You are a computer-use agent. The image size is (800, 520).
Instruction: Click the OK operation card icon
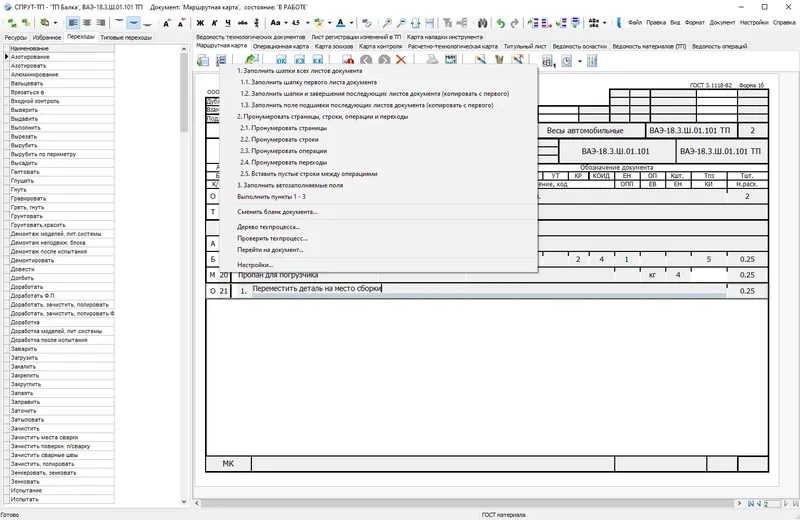click(281, 60)
